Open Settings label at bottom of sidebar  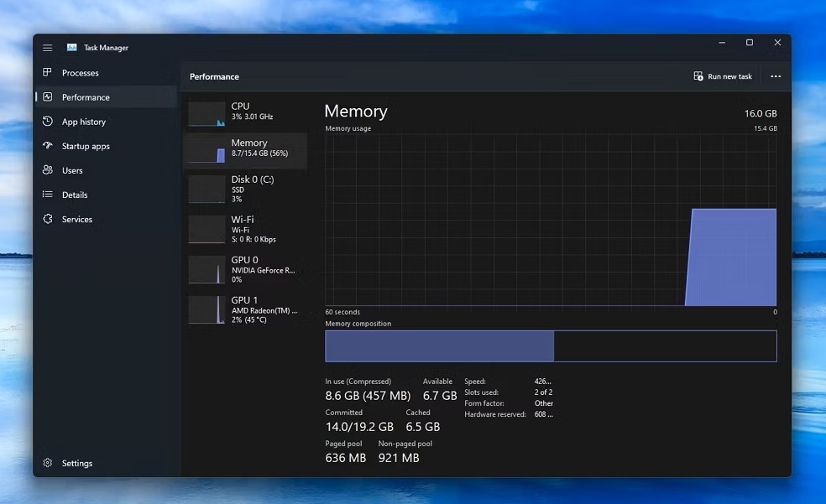point(77,463)
